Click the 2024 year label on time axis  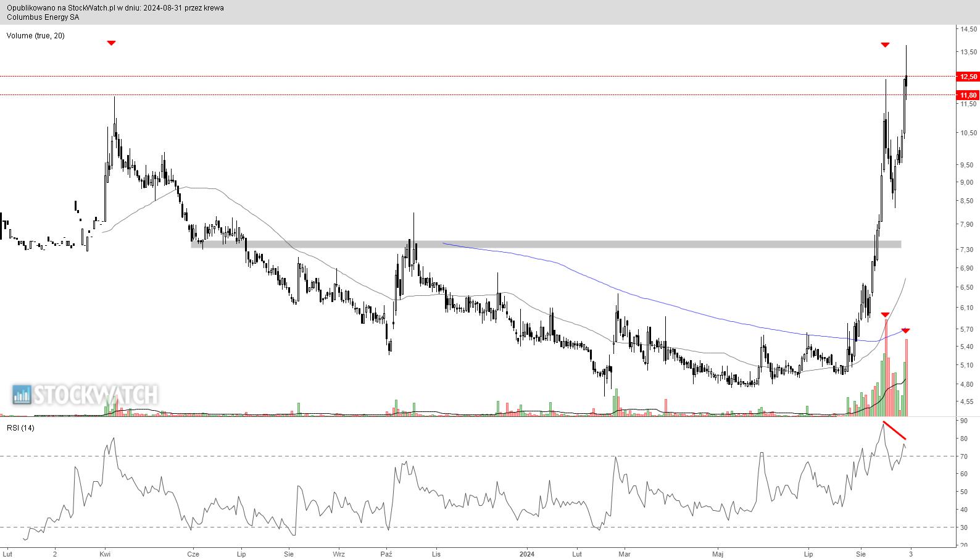[527, 554]
